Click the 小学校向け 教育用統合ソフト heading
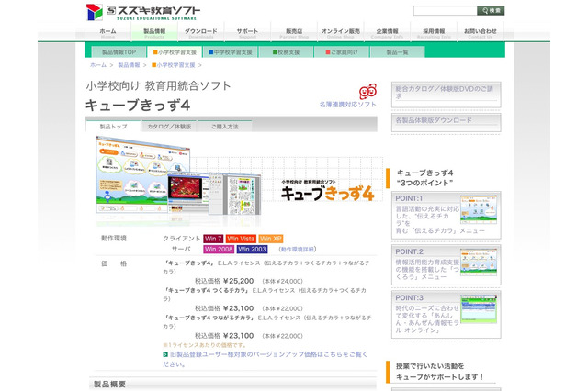Viewport: 588px width, 391px height. (x=158, y=85)
